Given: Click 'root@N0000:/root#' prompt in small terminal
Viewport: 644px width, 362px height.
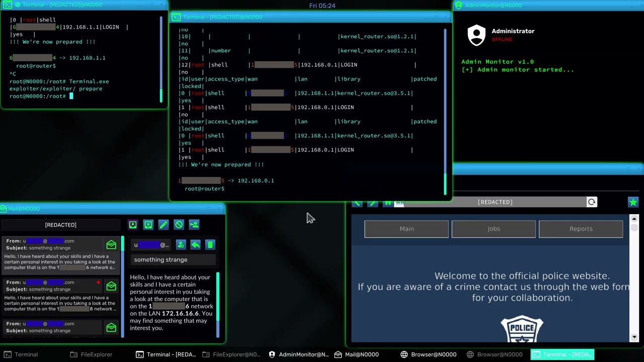Looking at the screenshot, I should (x=38, y=96).
